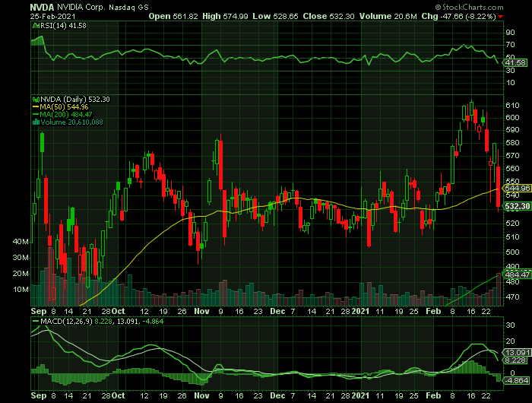Click the 10 level on RSI axis
Screen dimensions: 532x403
pyautogui.click(x=510, y=83)
